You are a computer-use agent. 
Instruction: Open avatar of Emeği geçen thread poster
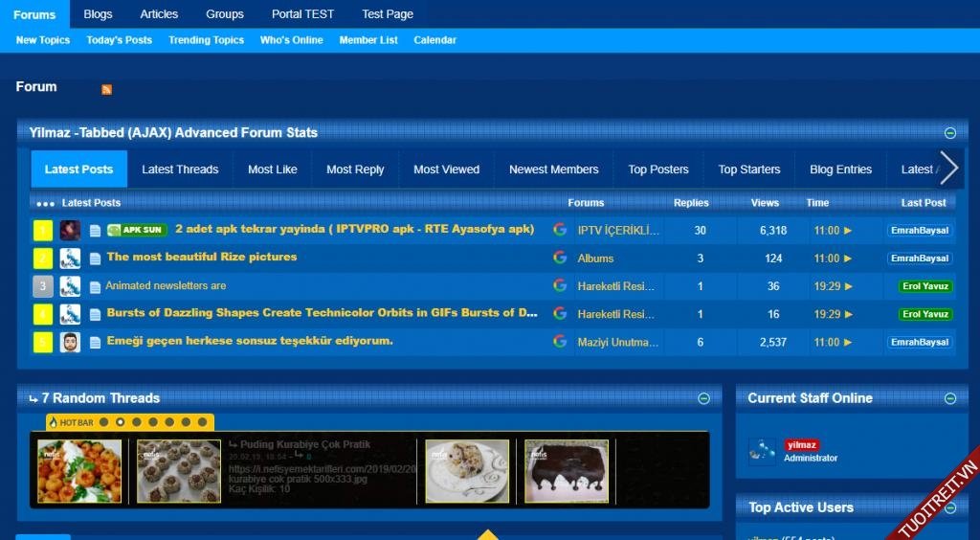(70, 342)
